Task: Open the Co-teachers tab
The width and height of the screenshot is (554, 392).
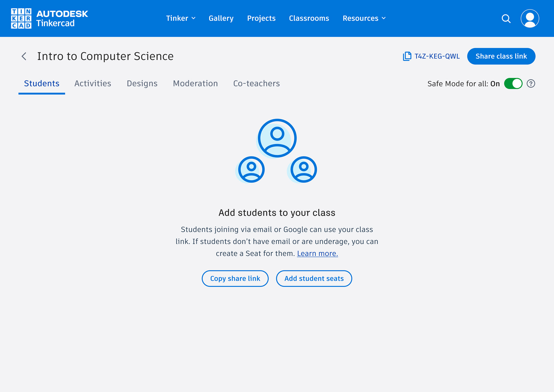Action: coord(256,84)
